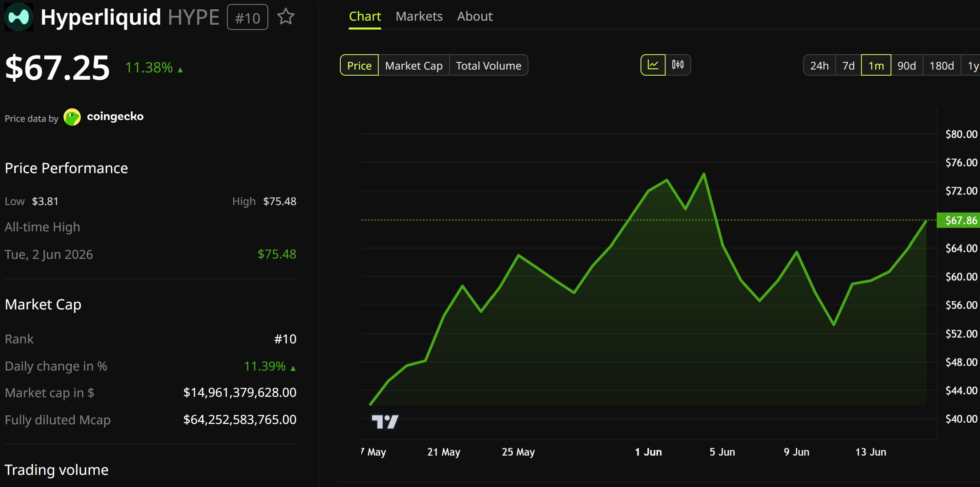Click the High $75.48 value in Price Performance
The height and width of the screenshot is (487, 980).
tap(280, 201)
